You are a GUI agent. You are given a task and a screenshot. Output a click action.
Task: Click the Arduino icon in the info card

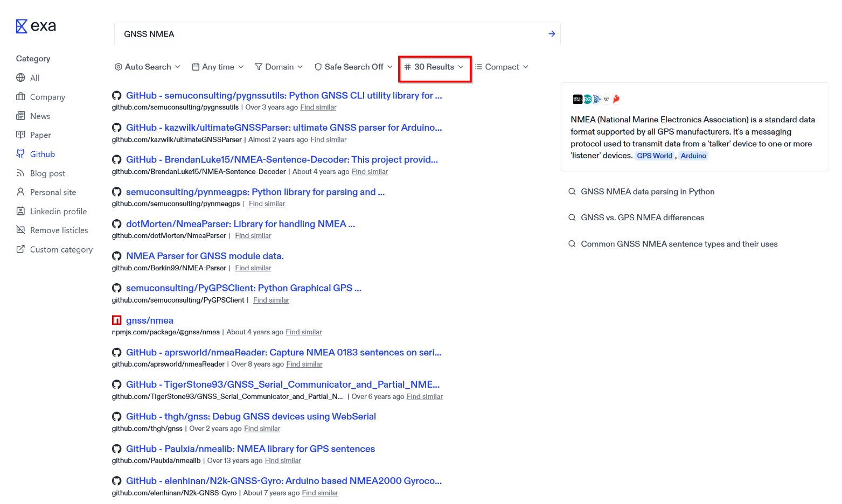587,99
